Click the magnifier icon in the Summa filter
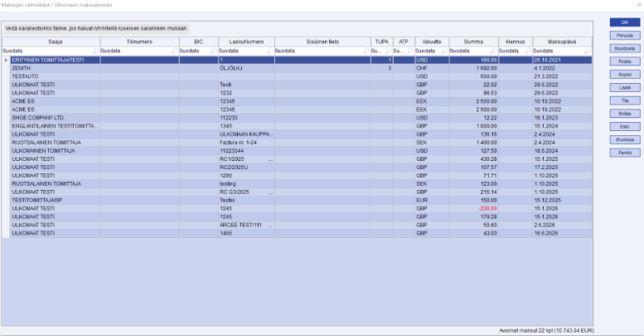Viewport: 644px width, 336px height. [494, 51]
